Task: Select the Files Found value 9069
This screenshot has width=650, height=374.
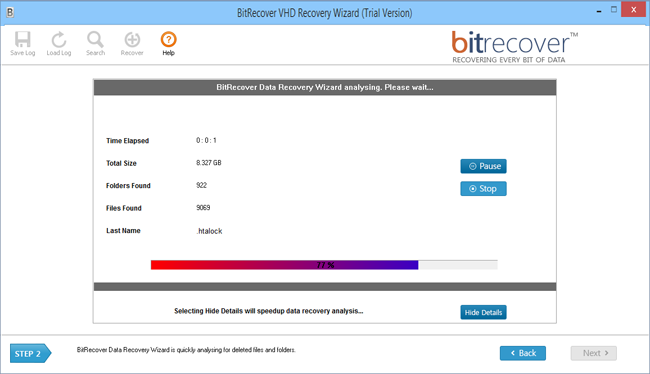Action: click(203, 208)
